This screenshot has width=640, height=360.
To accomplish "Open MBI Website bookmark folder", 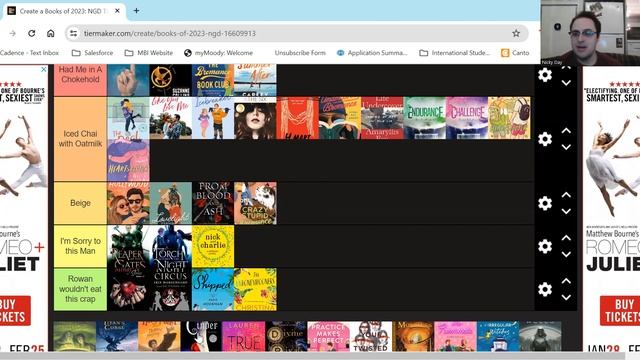I will (x=149, y=53).
